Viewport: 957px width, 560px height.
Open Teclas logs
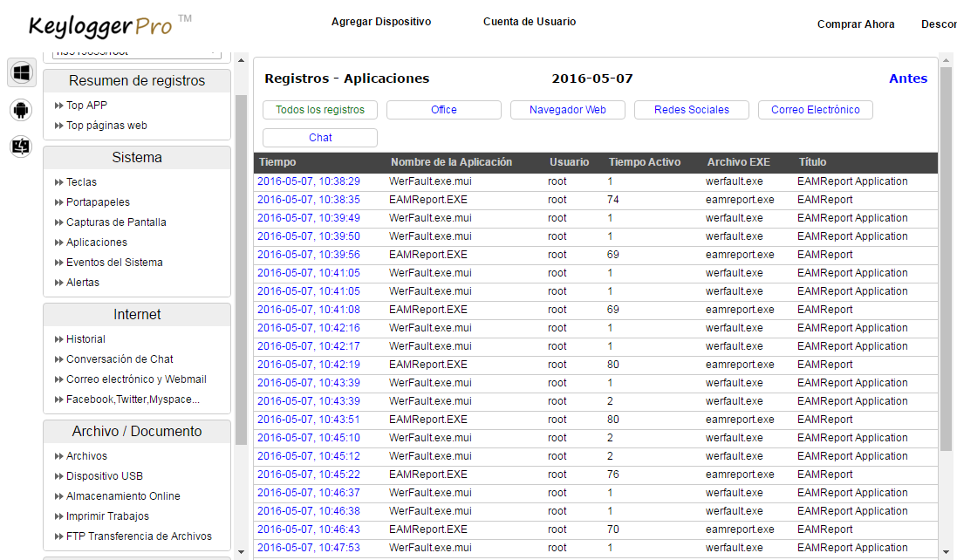(81, 182)
